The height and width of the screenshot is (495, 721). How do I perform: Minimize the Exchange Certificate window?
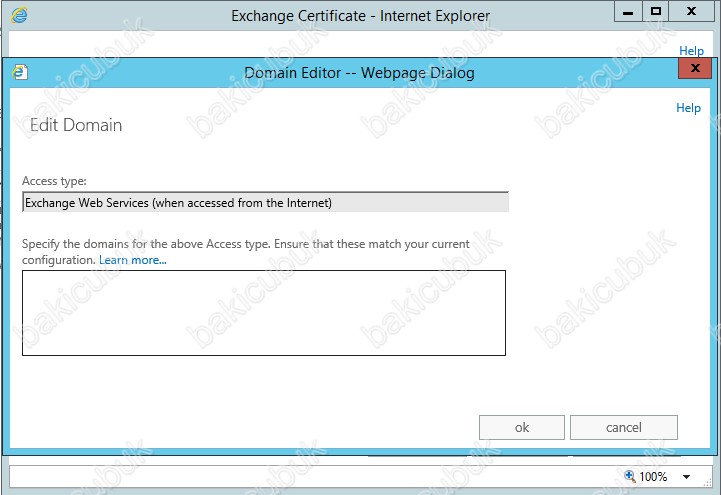(628, 12)
